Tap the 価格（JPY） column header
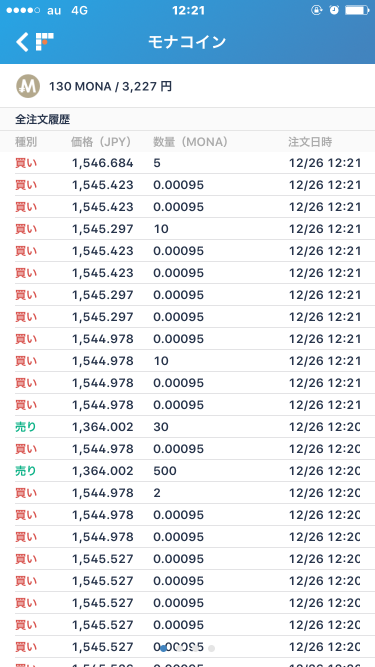Screen dimensions: 375x667 tap(101, 142)
